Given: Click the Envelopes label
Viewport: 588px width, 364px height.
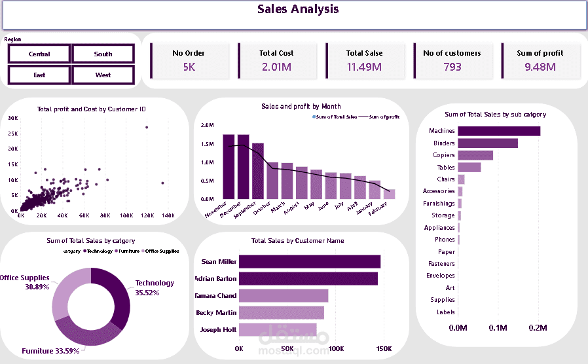Looking at the screenshot, I should pyautogui.click(x=441, y=276).
